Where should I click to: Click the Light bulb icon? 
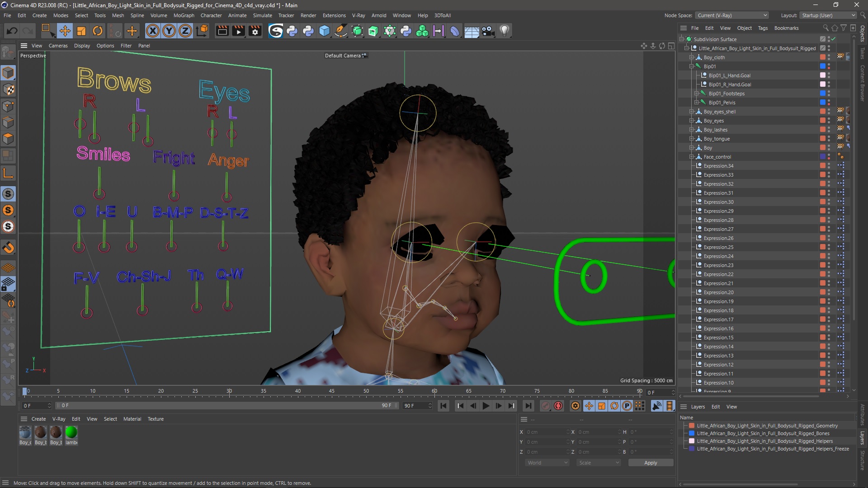504,31
